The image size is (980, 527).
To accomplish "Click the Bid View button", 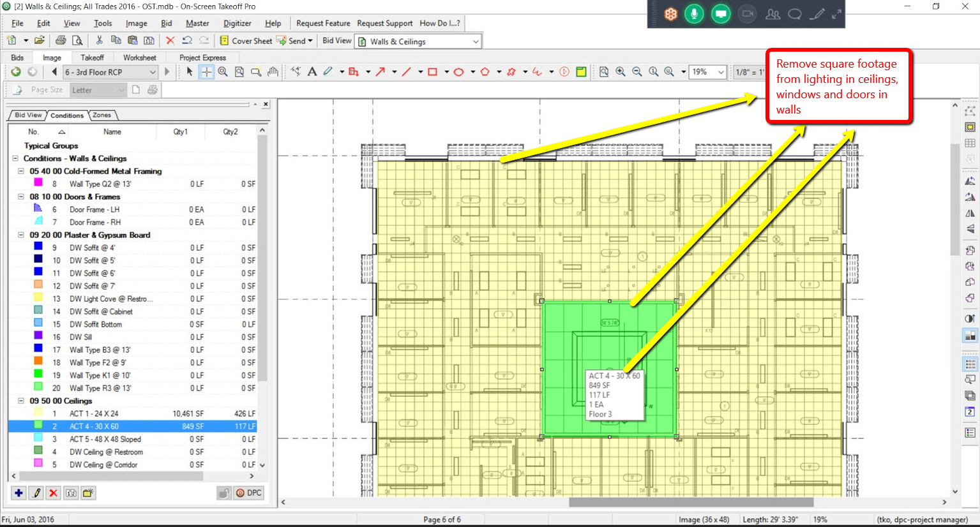I will pyautogui.click(x=336, y=40).
